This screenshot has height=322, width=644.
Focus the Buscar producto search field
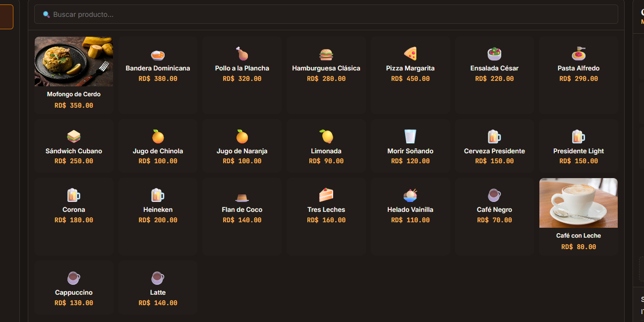tap(326, 14)
